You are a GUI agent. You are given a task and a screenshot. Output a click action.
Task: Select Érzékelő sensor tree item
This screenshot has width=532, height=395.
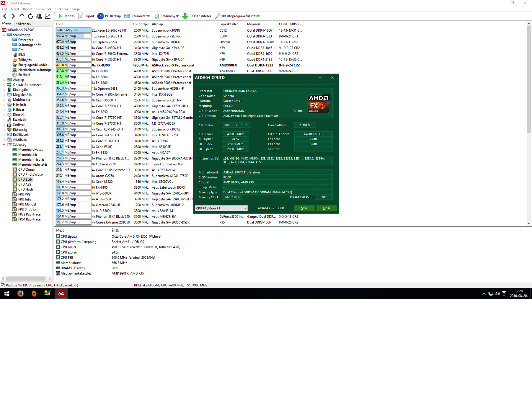(x=24, y=75)
